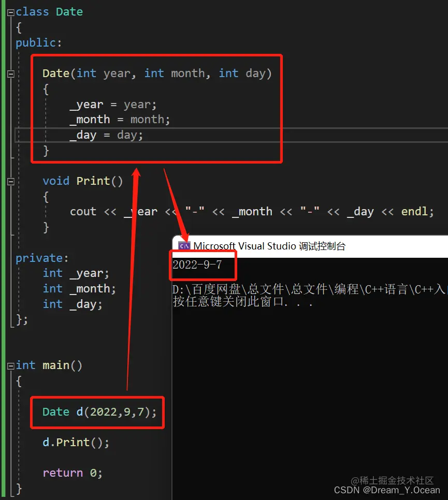
Task: Click the 'int _month;' member declaration
Action: (x=79, y=289)
